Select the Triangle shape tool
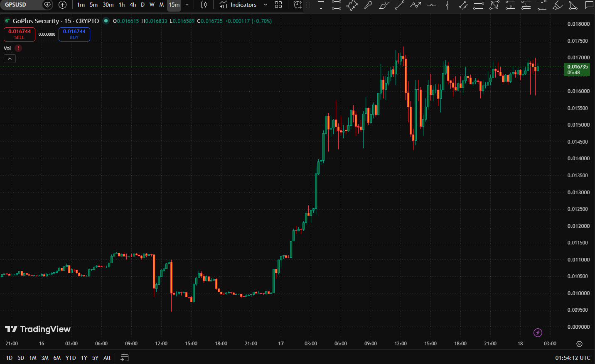595x364 pixels. click(573, 5)
